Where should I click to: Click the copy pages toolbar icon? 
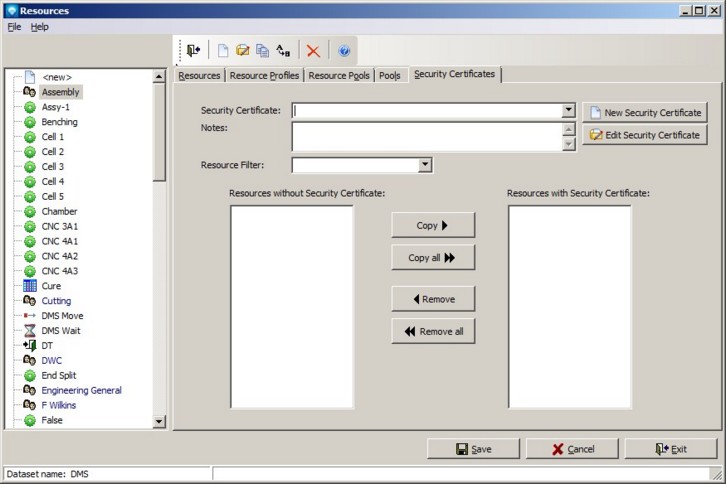point(262,51)
